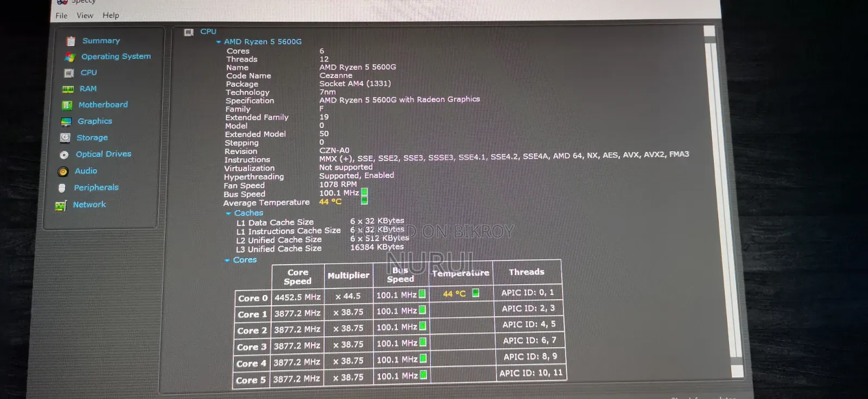Click the Storage drive icon
The image size is (868, 399).
pyautogui.click(x=65, y=138)
